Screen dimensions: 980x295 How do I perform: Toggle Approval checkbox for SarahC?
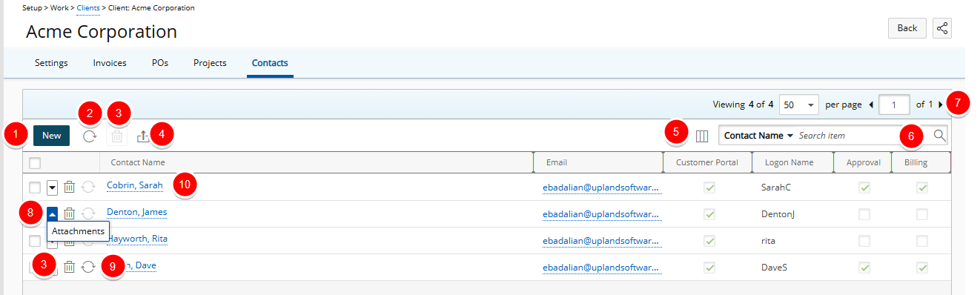[864, 188]
